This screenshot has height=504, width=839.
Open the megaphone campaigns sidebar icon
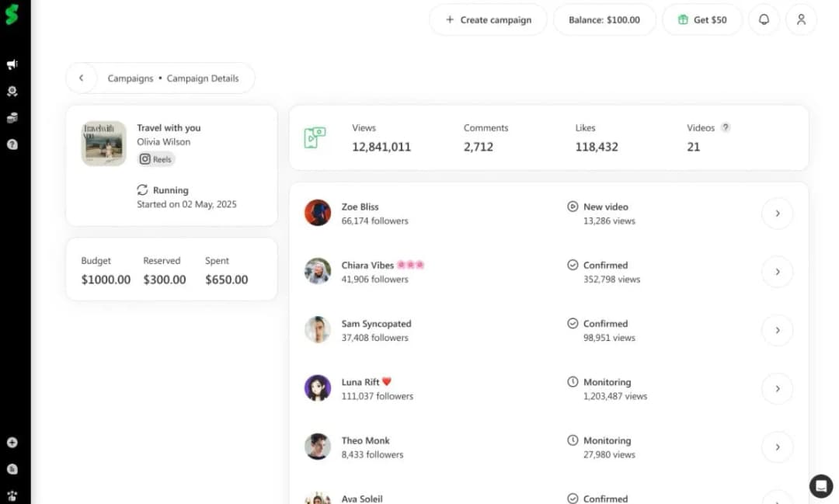[12, 64]
